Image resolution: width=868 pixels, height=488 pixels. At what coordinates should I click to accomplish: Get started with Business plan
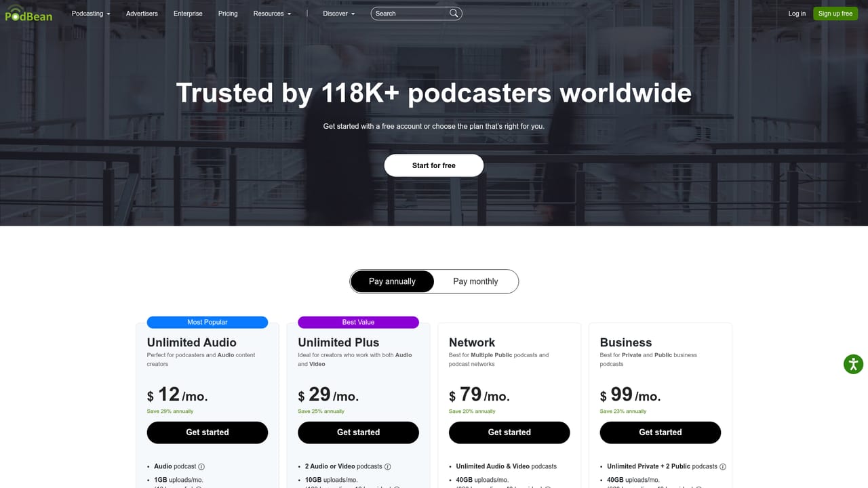pos(660,432)
